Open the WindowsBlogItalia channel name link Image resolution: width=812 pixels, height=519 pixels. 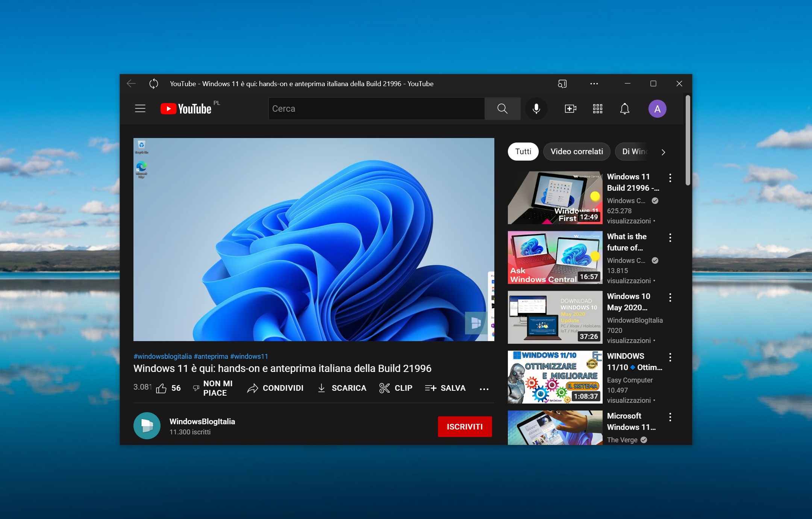[x=202, y=421]
